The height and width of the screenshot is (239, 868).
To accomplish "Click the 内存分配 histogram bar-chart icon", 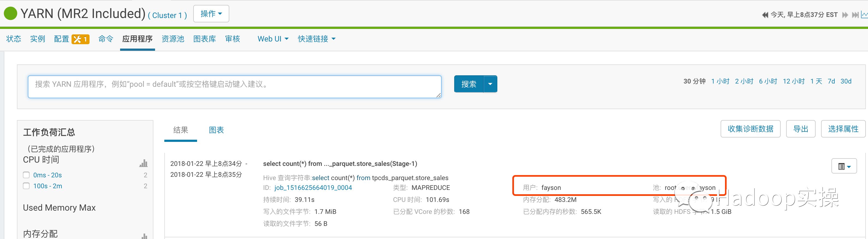I will click(x=144, y=236).
